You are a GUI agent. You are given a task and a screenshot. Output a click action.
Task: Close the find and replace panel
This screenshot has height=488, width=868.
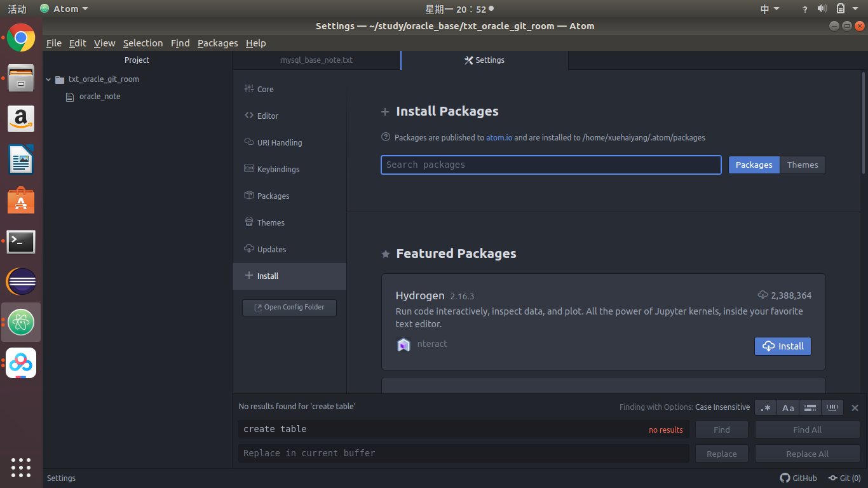855,408
